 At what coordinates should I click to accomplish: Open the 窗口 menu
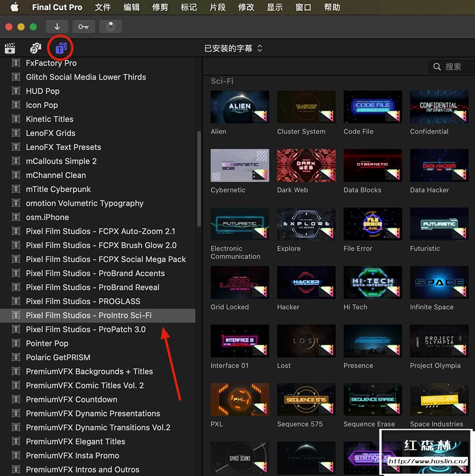tap(303, 7)
